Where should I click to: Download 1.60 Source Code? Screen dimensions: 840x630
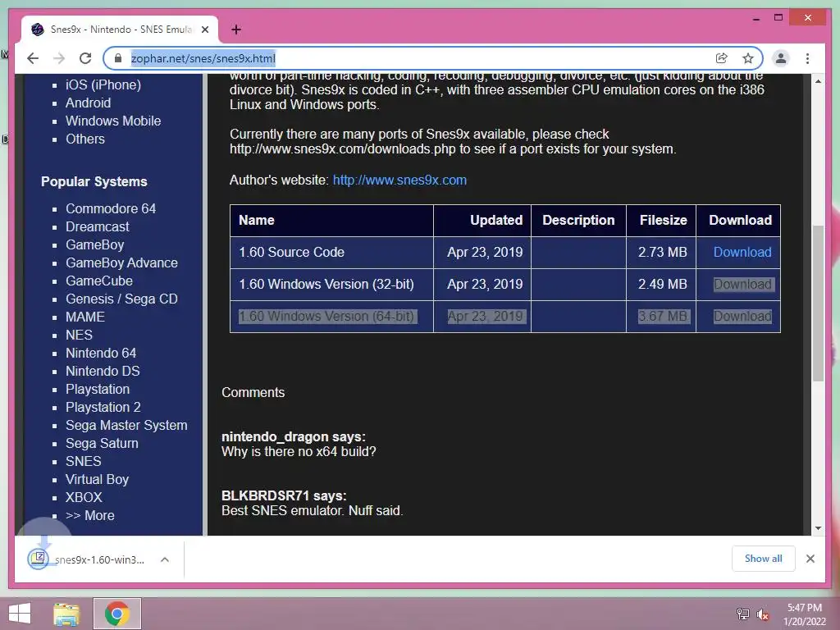point(742,253)
